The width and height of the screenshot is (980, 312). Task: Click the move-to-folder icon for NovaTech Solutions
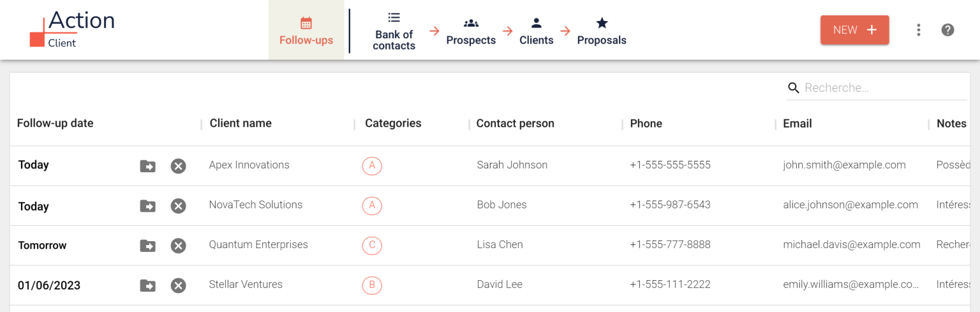147,206
